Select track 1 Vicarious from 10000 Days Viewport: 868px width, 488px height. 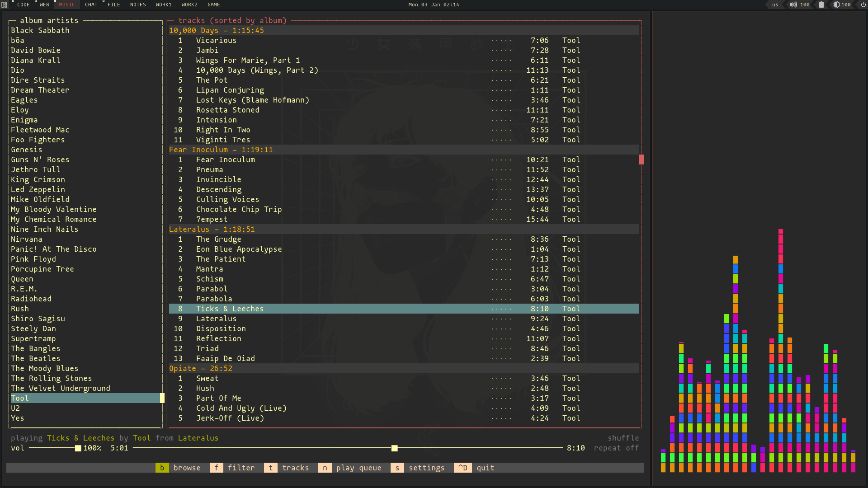click(216, 40)
